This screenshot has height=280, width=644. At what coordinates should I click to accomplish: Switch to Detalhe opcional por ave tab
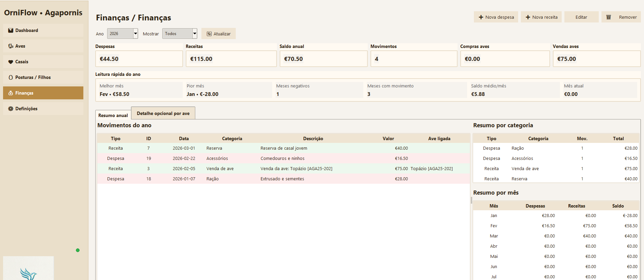tap(163, 113)
